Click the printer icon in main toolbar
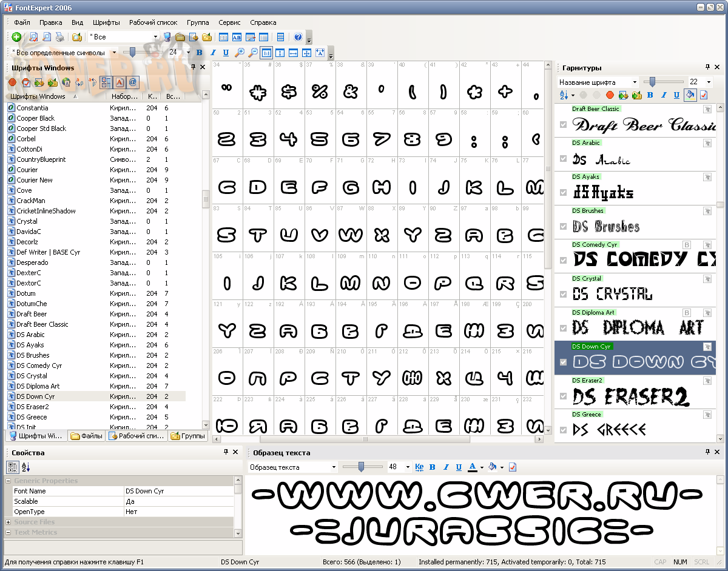 click(60, 38)
